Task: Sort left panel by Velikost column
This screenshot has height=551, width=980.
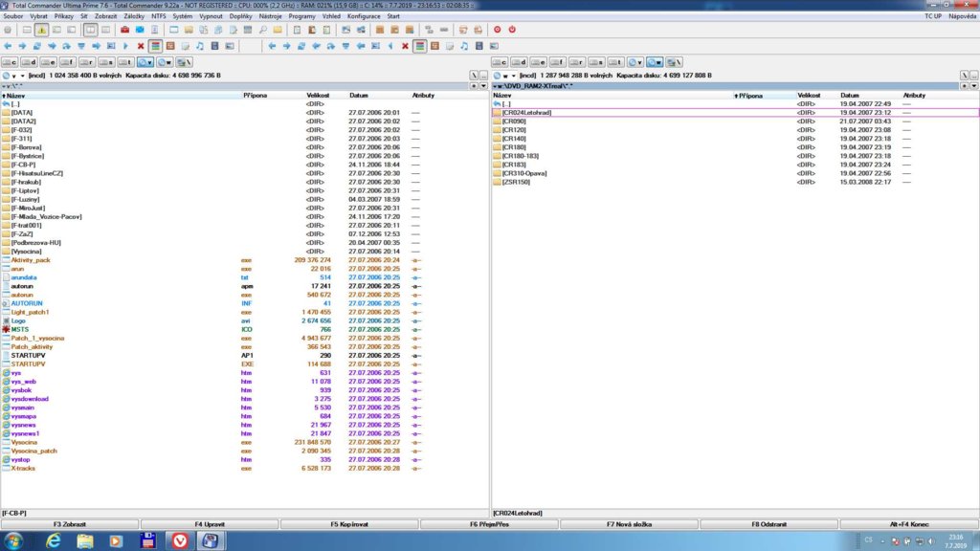Action: pos(318,96)
